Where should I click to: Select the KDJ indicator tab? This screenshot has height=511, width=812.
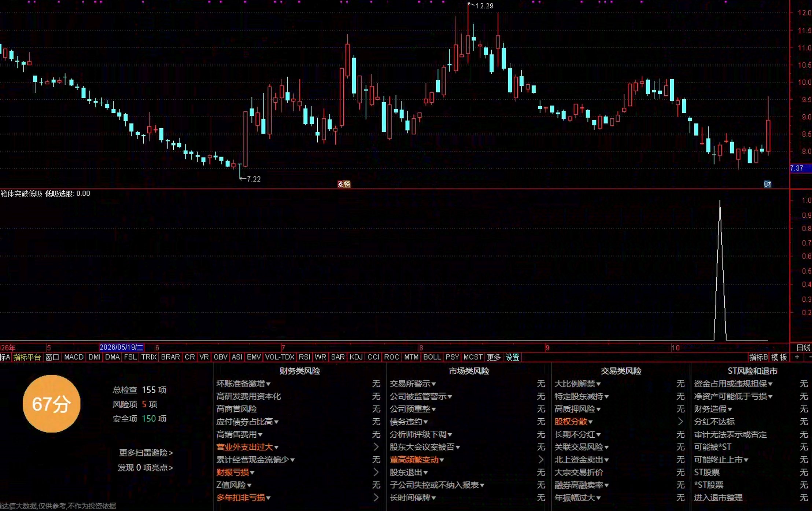(x=356, y=357)
